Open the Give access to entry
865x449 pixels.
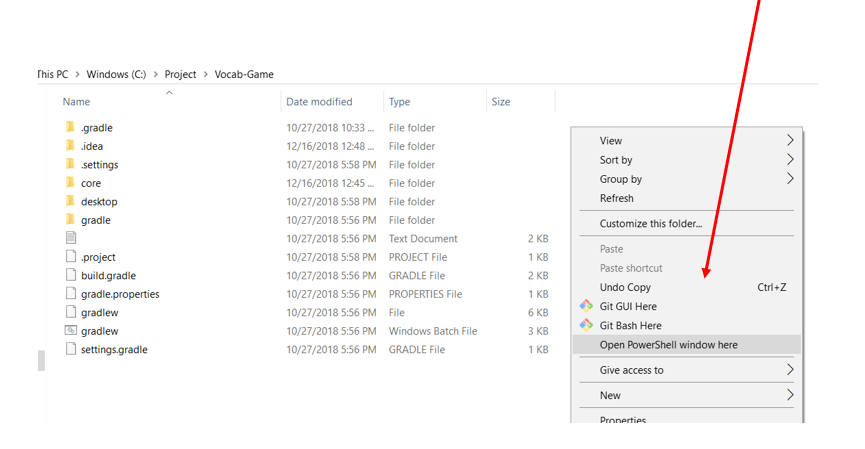click(x=686, y=370)
